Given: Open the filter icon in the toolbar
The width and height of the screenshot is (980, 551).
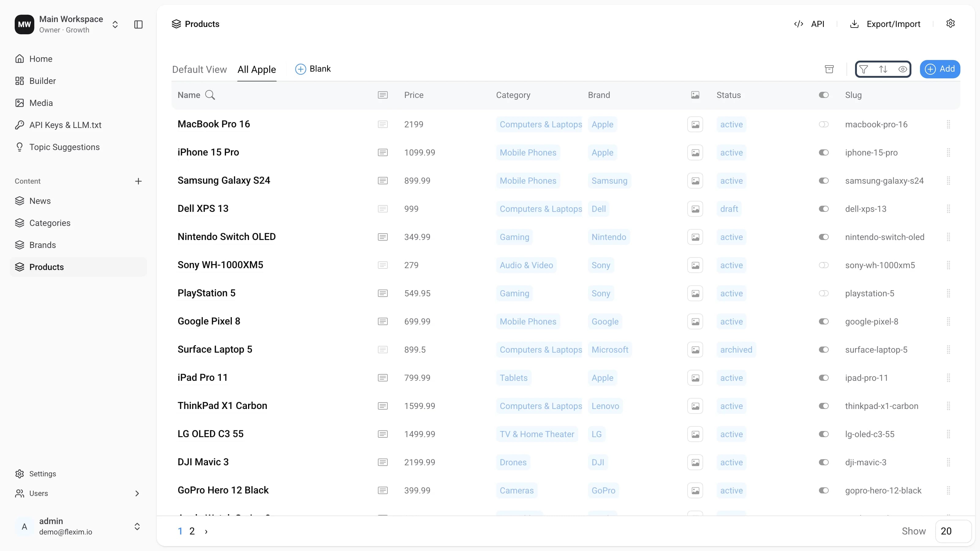Looking at the screenshot, I should tap(864, 69).
